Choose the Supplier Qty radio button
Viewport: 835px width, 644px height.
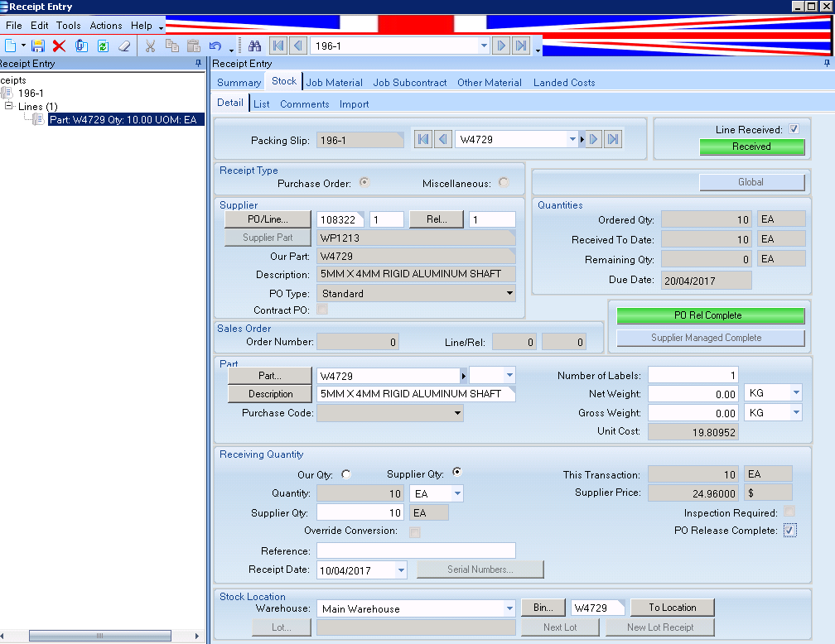click(x=457, y=472)
